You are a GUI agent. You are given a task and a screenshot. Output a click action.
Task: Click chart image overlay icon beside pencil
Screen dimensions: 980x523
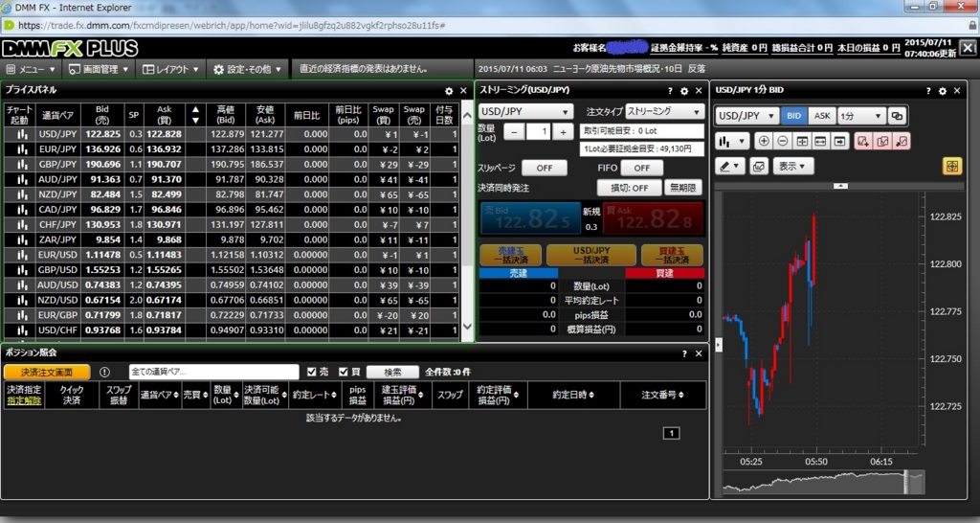coord(759,167)
